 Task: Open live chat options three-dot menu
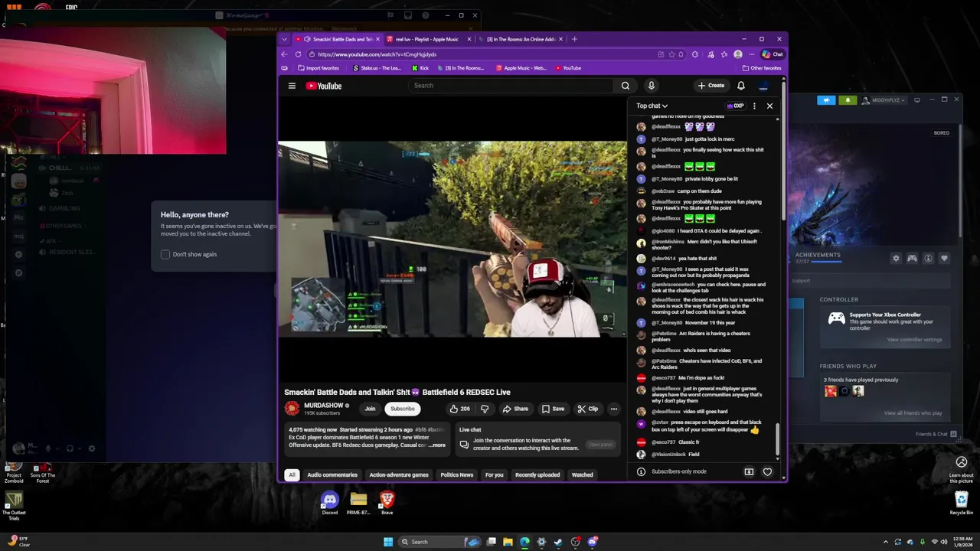pyautogui.click(x=754, y=106)
